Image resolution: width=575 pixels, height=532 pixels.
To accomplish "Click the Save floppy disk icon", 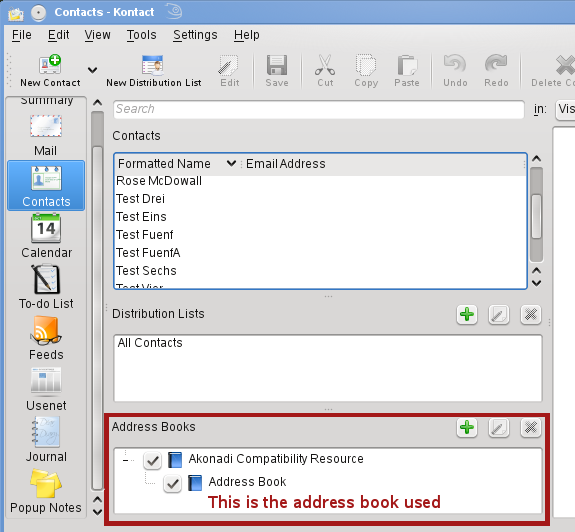I will pyautogui.click(x=277, y=65).
